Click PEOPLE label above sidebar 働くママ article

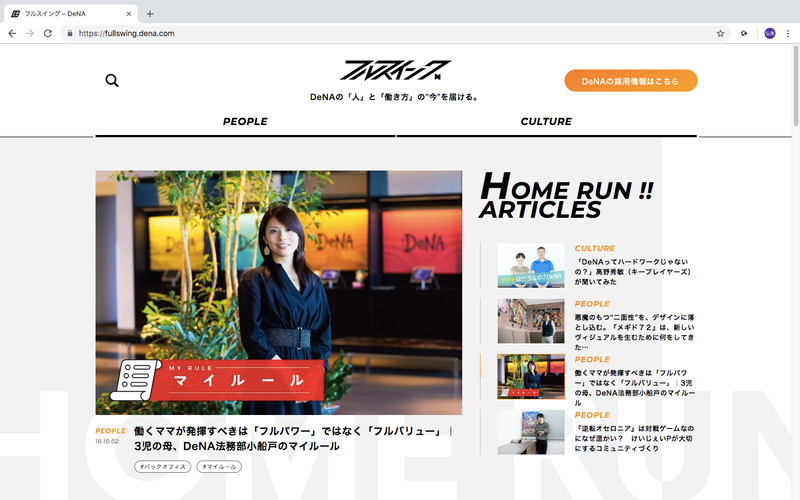click(592, 360)
